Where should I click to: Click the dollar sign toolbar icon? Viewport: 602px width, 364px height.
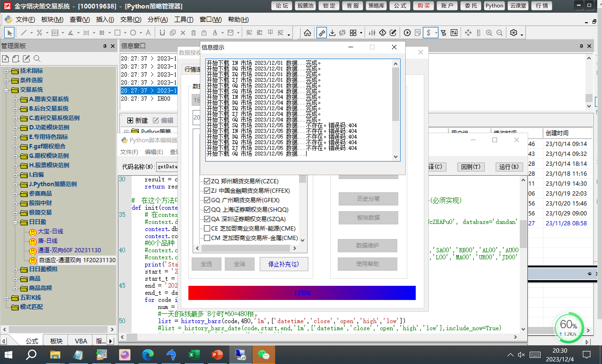point(428,33)
